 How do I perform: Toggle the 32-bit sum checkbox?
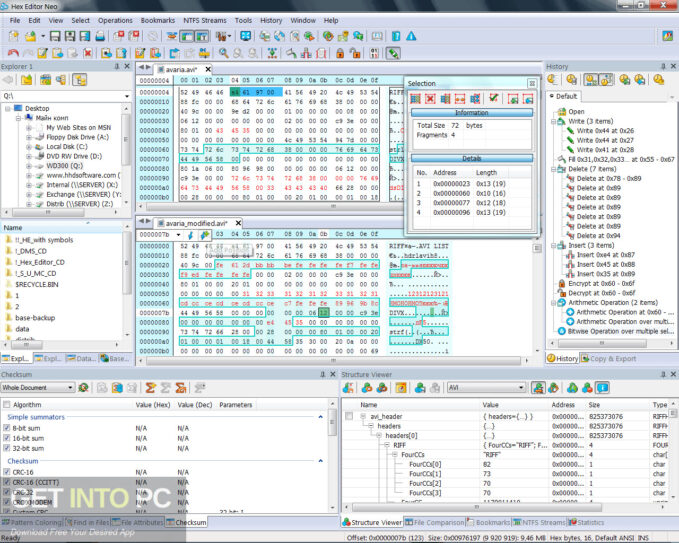6,448
